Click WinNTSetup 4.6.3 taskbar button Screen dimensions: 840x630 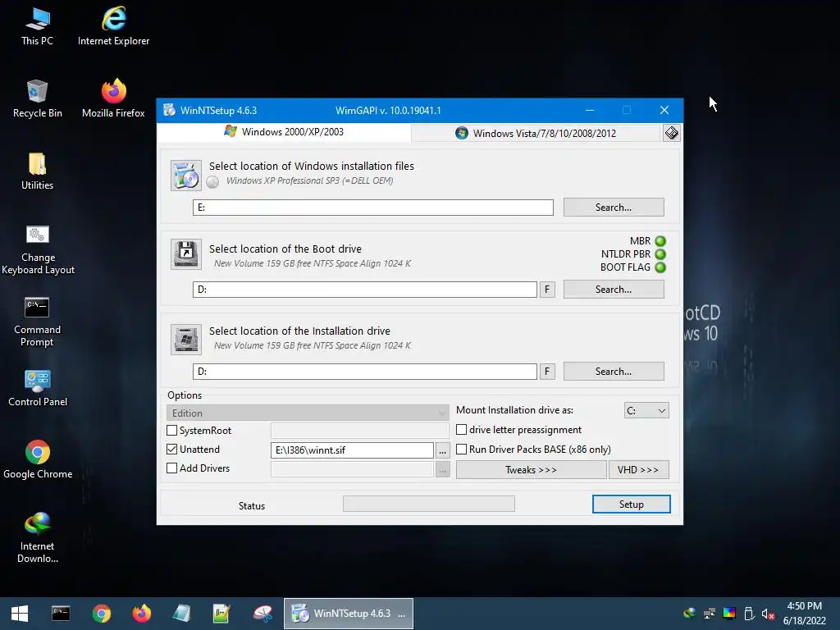[348, 614]
